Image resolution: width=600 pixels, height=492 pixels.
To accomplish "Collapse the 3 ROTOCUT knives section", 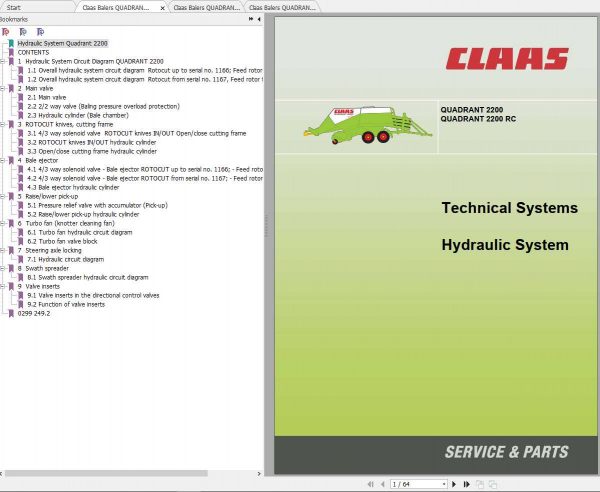I will click(2, 124).
